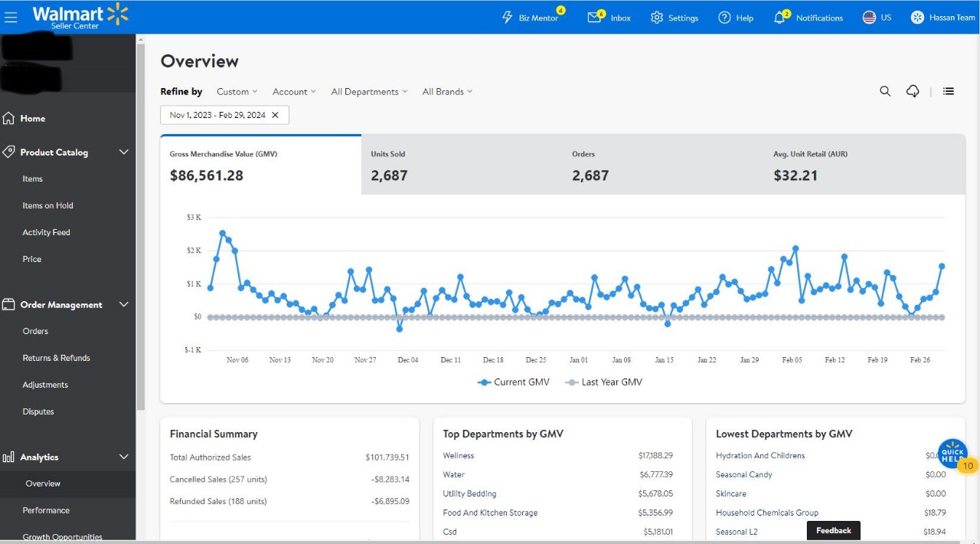Click the search magnifier icon
The height and width of the screenshot is (544, 980).
tap(885, 91)
